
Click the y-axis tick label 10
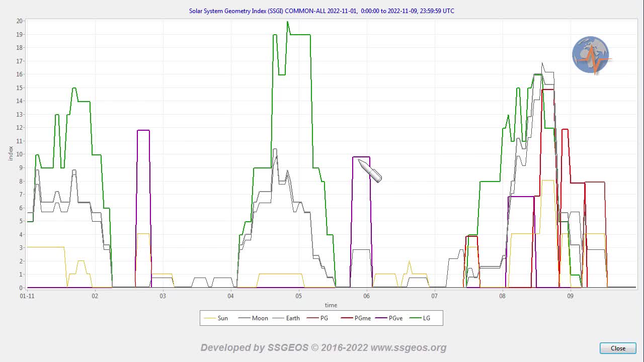point(20,154)
